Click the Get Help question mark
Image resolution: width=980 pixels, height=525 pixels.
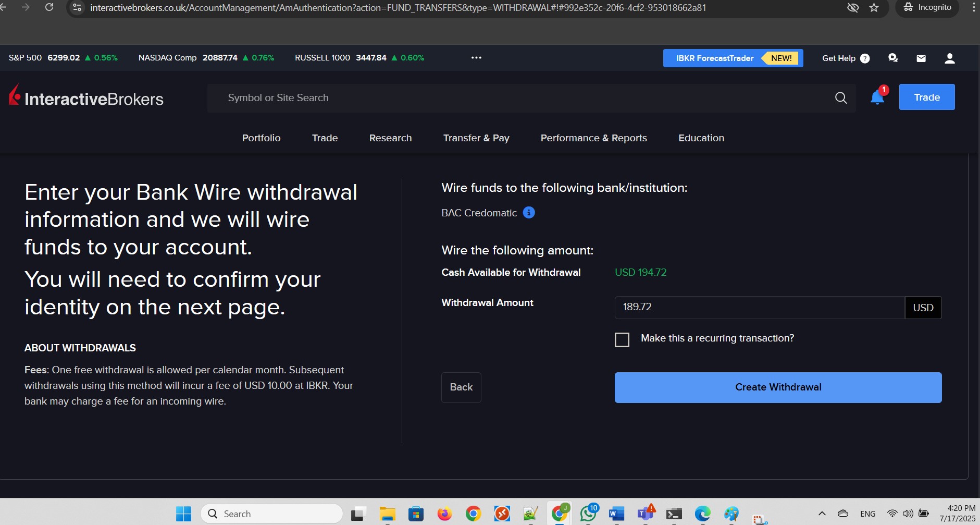coord(865,58)
